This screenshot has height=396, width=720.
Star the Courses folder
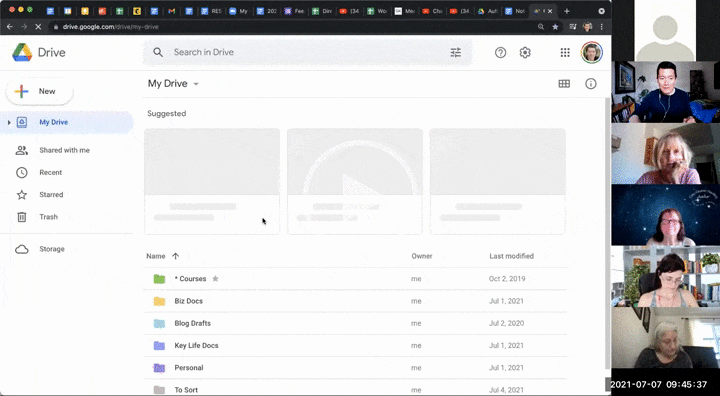215,278
